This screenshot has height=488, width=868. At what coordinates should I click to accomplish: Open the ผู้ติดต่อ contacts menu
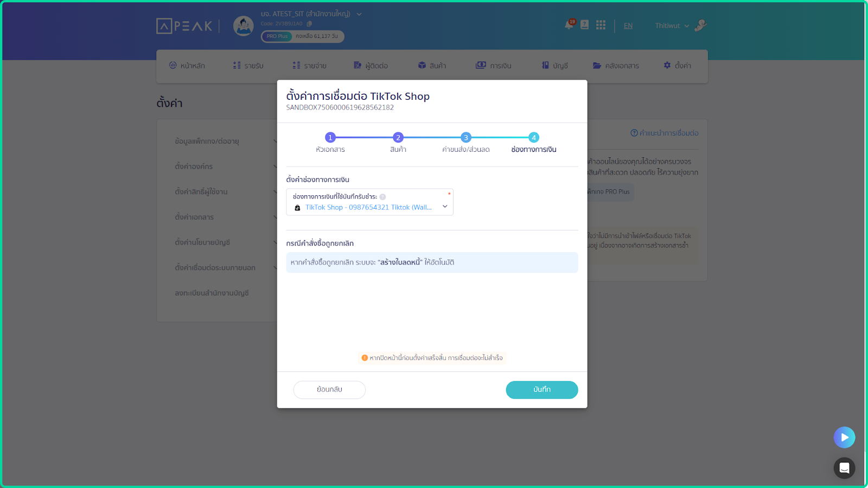tap(371, 66)
